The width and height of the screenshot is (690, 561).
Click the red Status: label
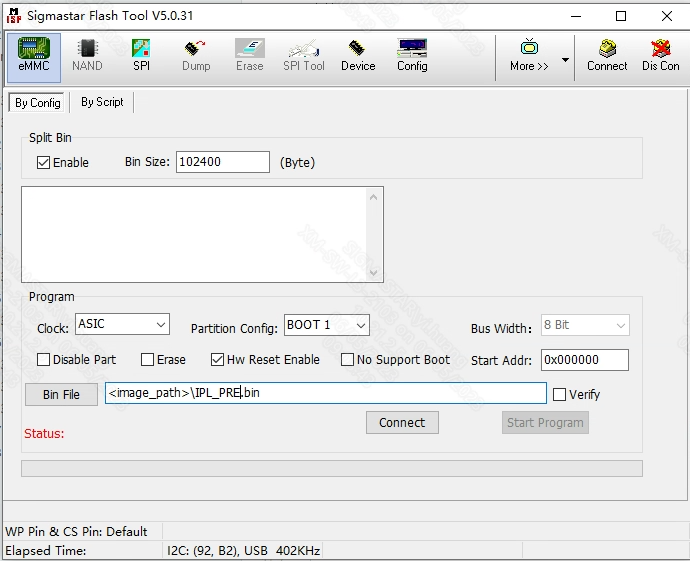point(44,434)
